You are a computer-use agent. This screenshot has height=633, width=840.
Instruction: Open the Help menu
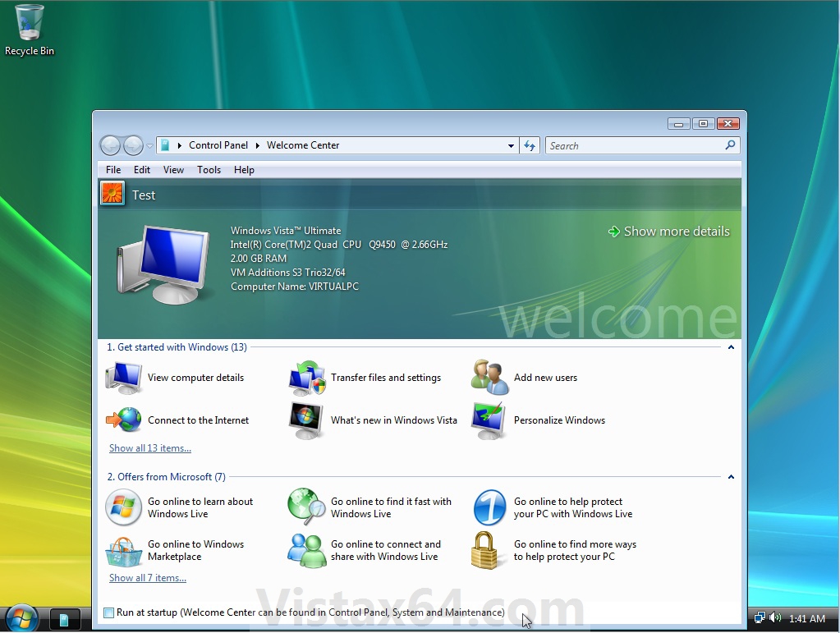click(x=244, y=170)
